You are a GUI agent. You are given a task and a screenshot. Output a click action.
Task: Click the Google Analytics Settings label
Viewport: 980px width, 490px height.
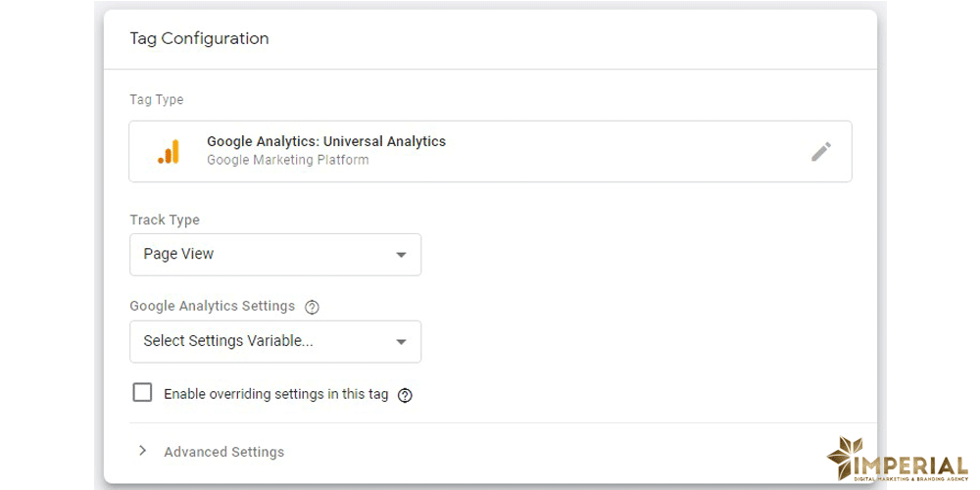(x=212, y=306)
